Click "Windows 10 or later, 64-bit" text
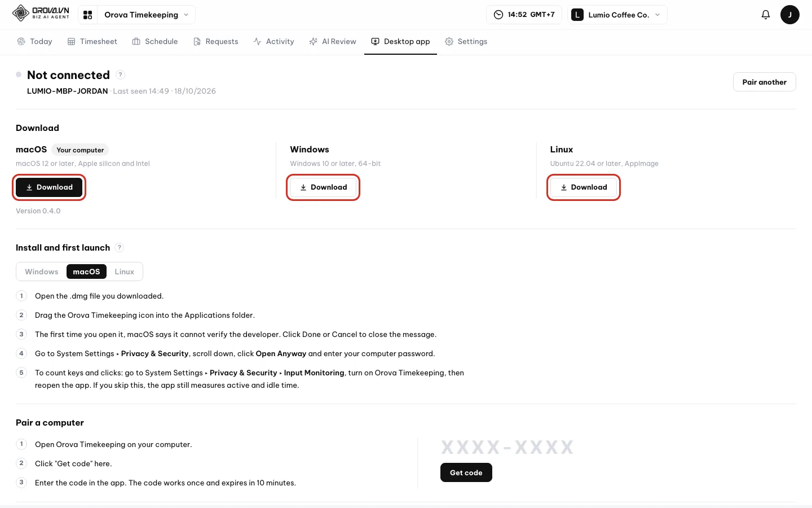 336,164
